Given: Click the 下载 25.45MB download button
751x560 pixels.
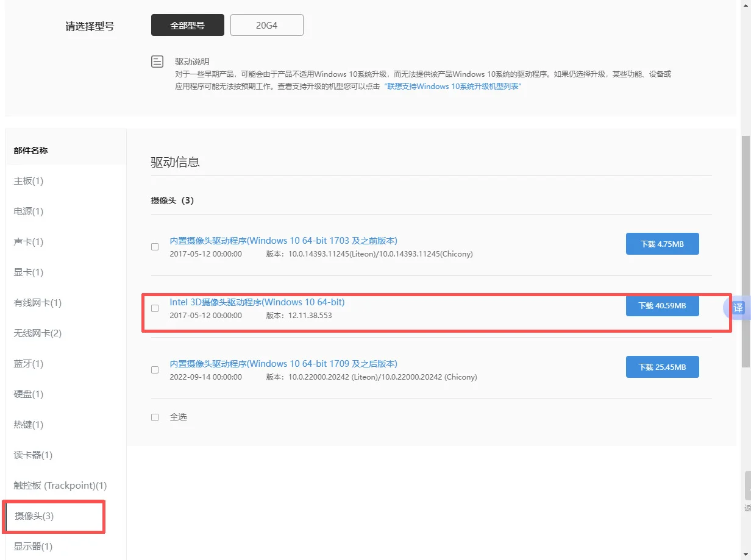Looking at the screenshot, I should tap(662, 367).
